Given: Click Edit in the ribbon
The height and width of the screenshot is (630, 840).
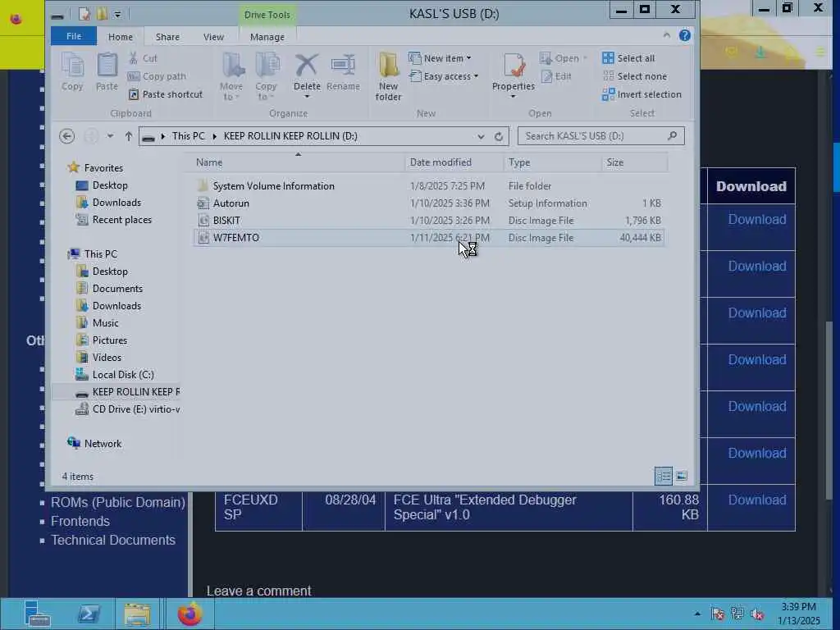Looking at the screenshot, I should click(556, 76).
